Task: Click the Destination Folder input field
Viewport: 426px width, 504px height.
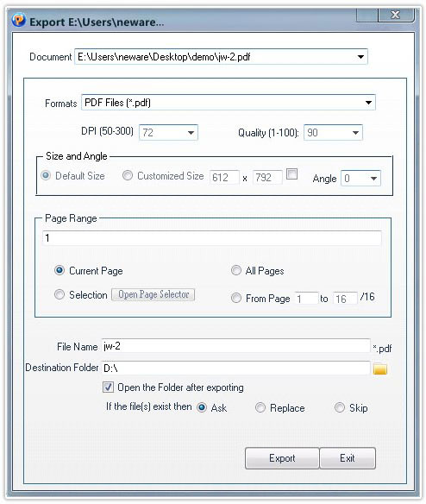Action: point(236,368)
